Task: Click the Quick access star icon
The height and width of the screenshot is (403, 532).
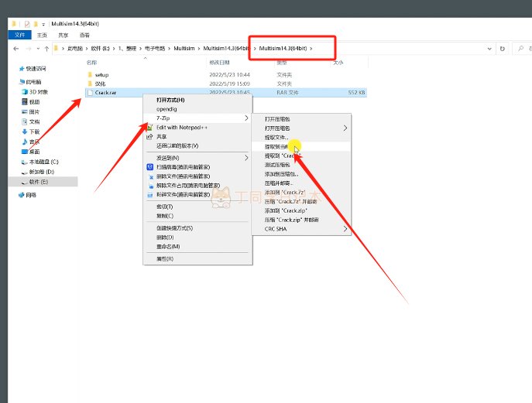Action: [22, 69]
